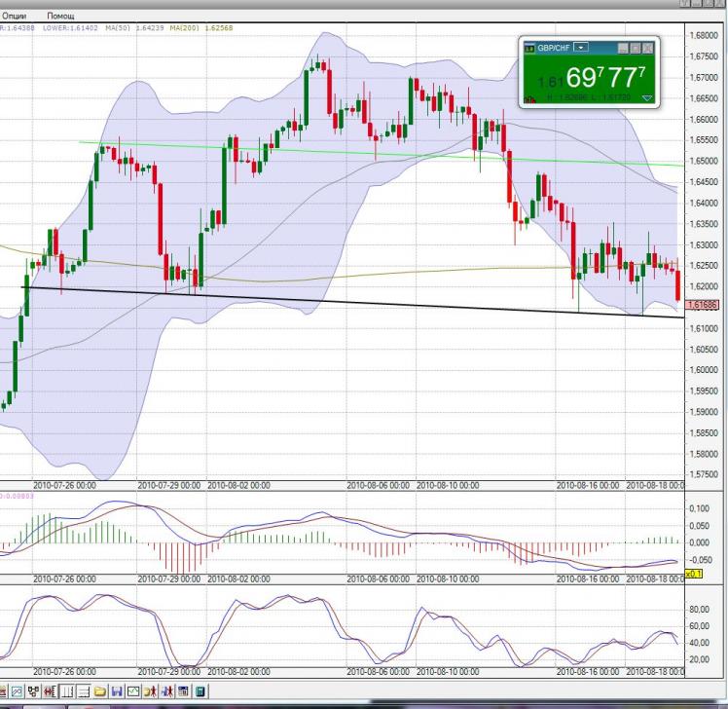Click the small chart icon in quote widget
Screen dimensions: 728x709
coord(529,99)
